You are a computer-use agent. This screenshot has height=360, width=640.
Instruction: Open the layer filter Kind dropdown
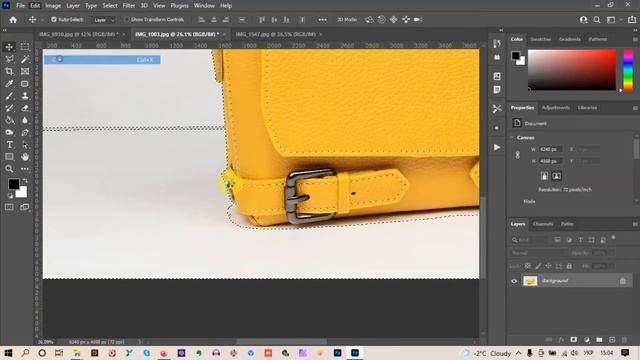(529, 240)
